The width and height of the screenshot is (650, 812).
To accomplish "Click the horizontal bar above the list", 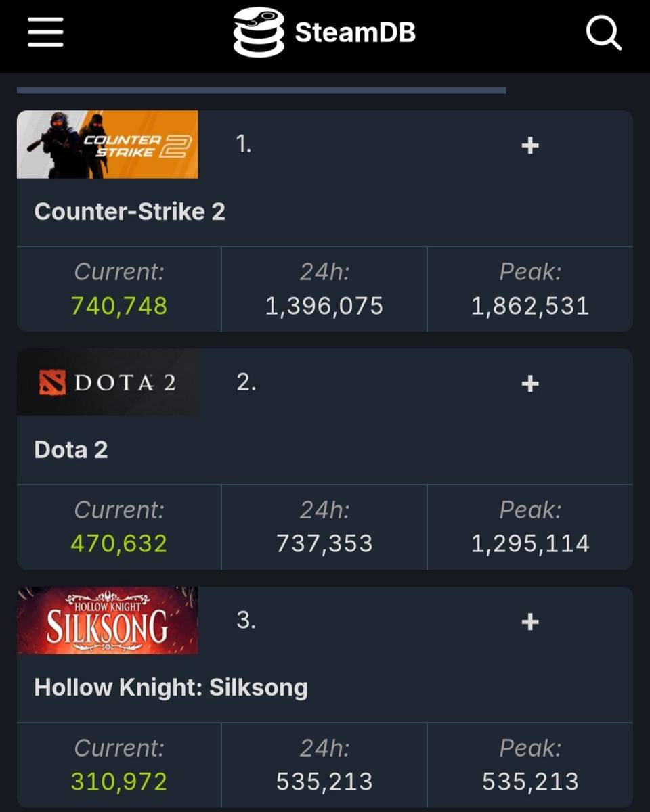I will (x=261, y=90).
